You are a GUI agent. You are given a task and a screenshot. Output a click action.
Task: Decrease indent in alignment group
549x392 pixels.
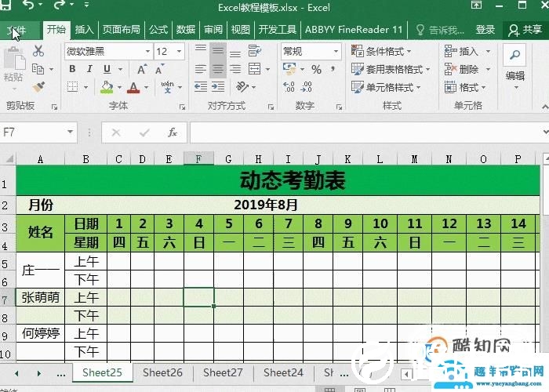(201, 86)
